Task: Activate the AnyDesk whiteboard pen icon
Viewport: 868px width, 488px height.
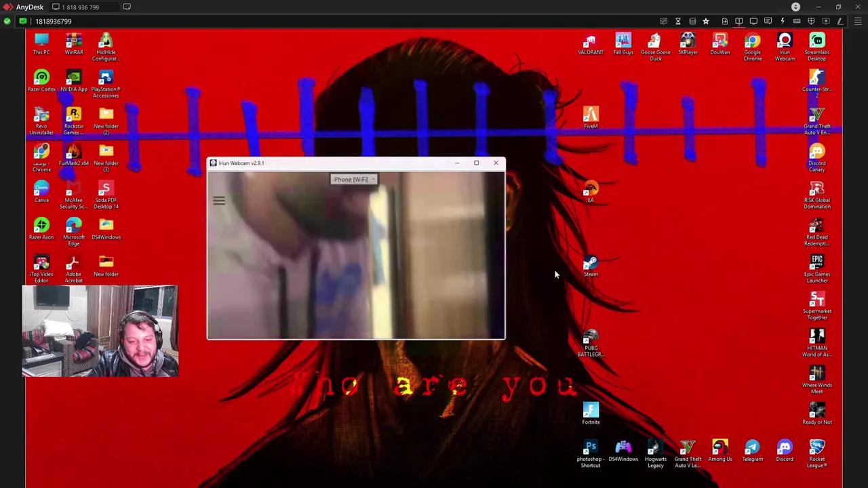Action: coord(840,21)
